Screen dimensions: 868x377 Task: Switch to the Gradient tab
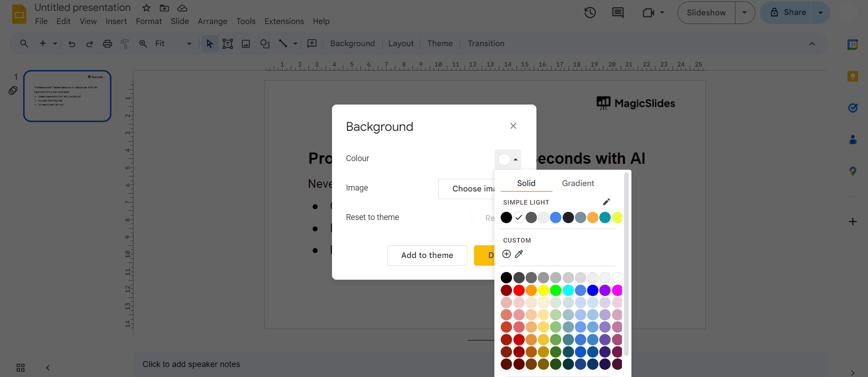coord(578,183)
